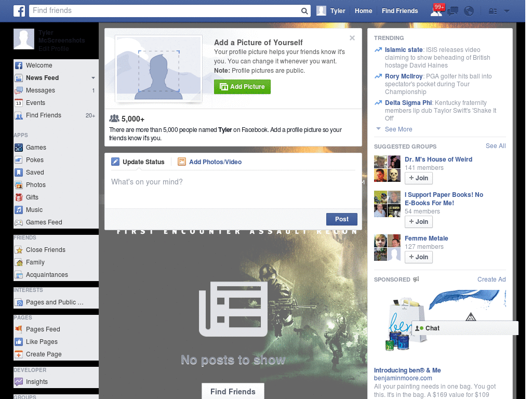Open News Feed in sidebar

point(43,78)
